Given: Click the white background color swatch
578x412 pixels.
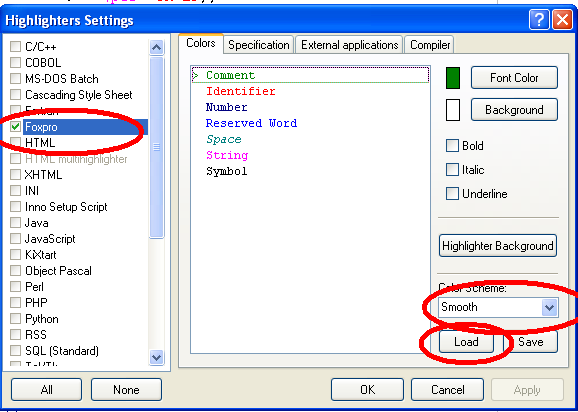Looking at the screenshot, I should [453, 110].
